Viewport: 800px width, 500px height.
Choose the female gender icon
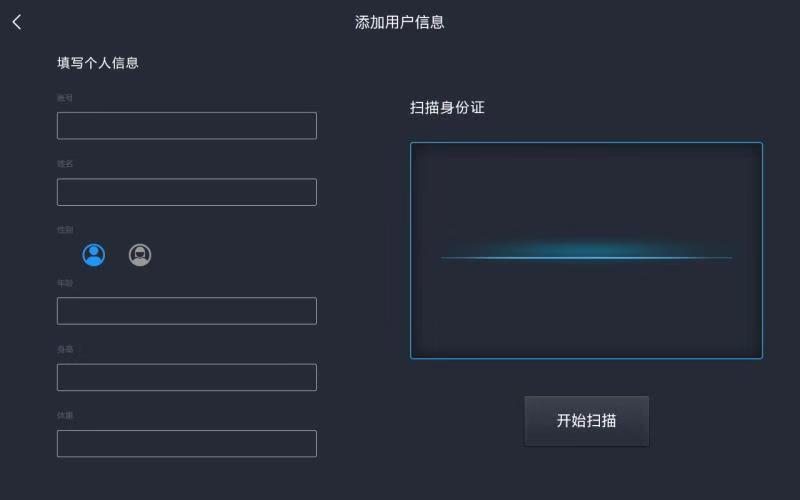coord(140,255)
